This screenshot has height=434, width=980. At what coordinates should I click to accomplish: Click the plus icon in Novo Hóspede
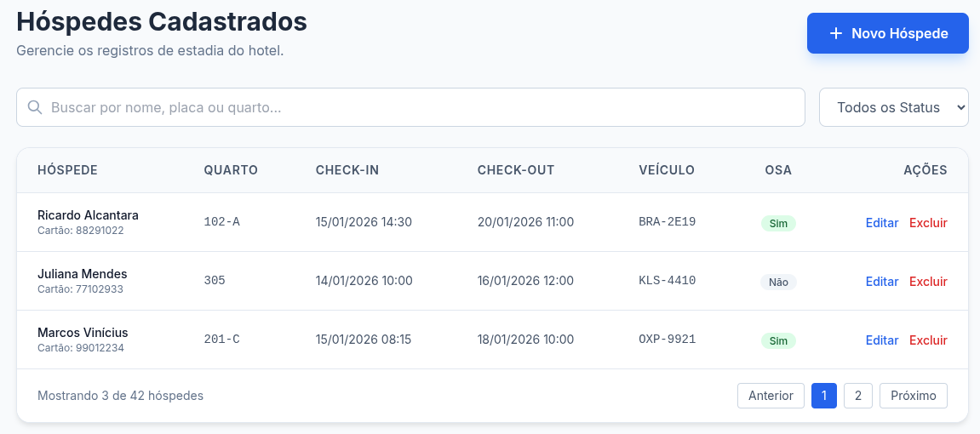point(835,34)
